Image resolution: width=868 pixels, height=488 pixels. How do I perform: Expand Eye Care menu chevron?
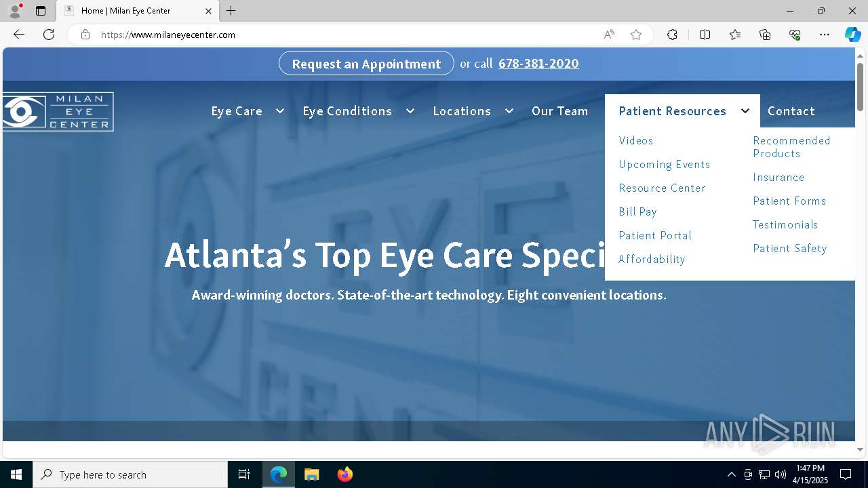279,111
